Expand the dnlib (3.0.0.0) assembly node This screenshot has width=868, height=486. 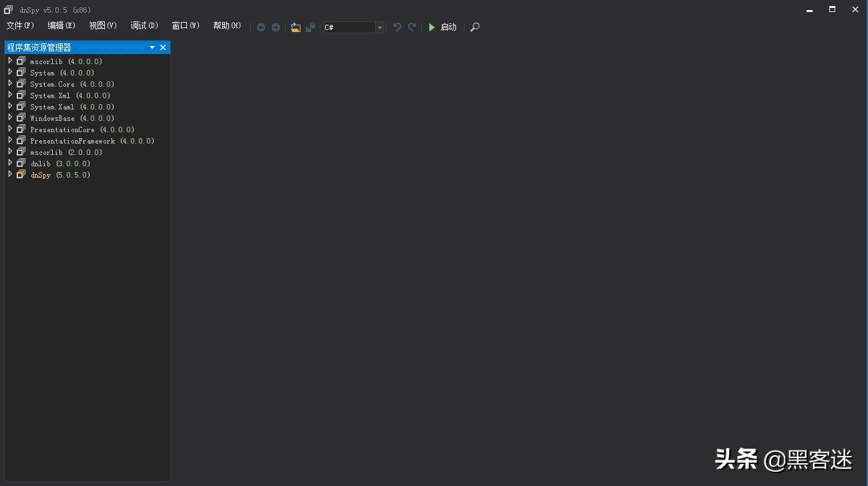pyautogui.click(x=9, y=163)
